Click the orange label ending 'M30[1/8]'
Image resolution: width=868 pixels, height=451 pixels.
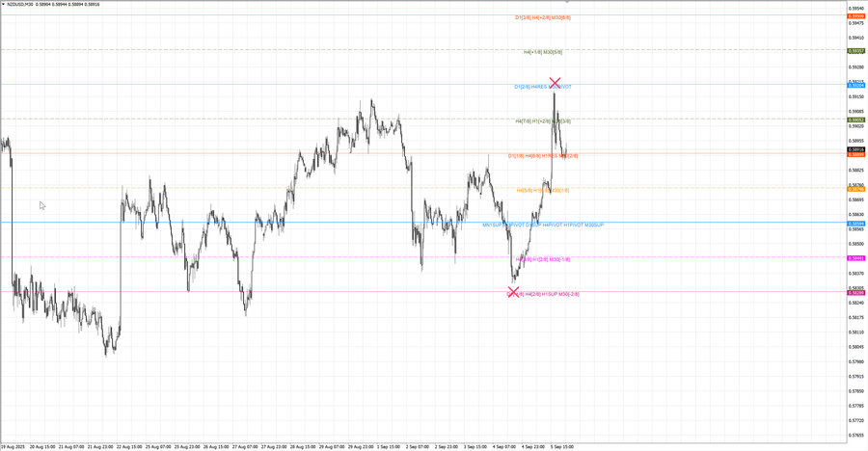pyautogui.click(x=542, y=191)
